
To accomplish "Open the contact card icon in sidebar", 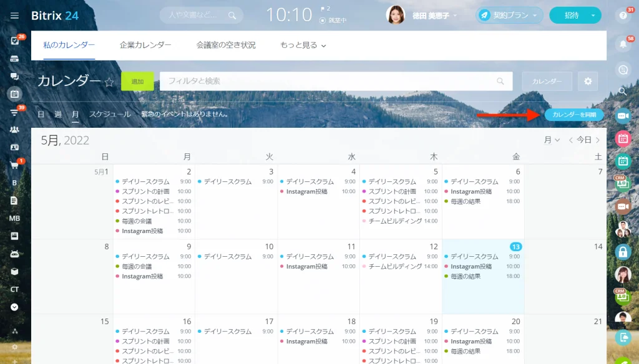I will [14, 147].
